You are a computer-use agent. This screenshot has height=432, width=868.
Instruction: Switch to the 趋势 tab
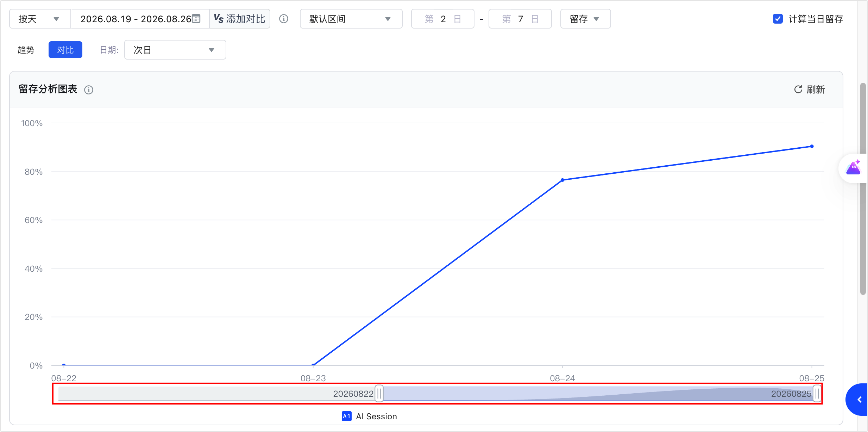pyautogui.click(x=26, y=50)
